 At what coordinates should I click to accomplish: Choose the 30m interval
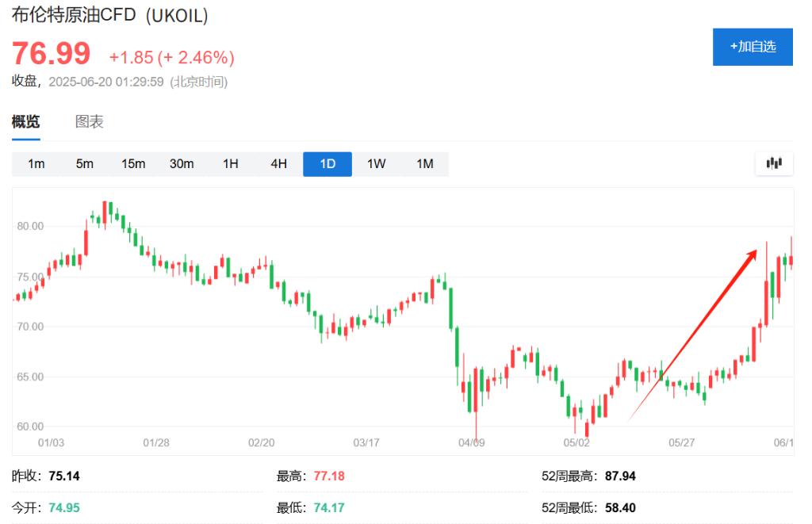click(x=182, y=164)
